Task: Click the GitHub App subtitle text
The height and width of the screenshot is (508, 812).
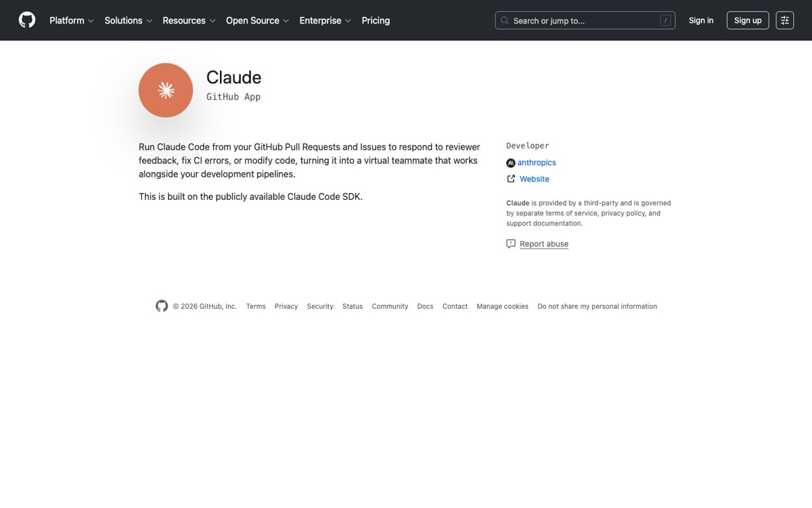Action: (233, 97)
